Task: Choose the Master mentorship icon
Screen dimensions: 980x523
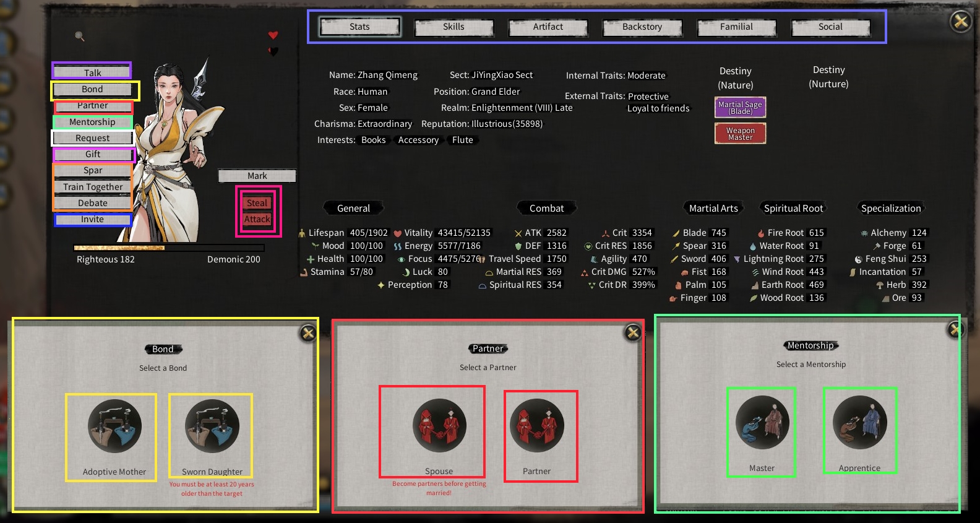Action: pyautogui.click(x=762, y=422)
